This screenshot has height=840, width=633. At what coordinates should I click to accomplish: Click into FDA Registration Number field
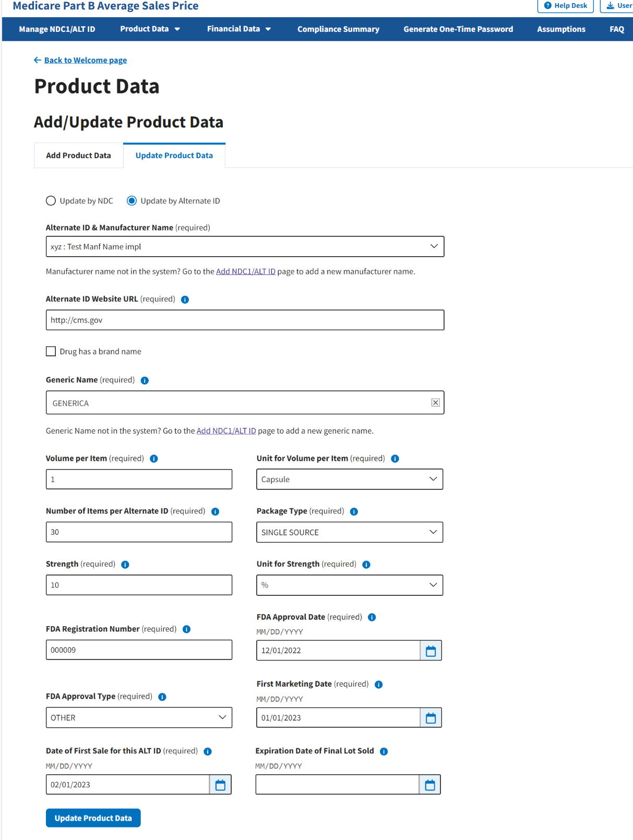click(x=139, y=650)
